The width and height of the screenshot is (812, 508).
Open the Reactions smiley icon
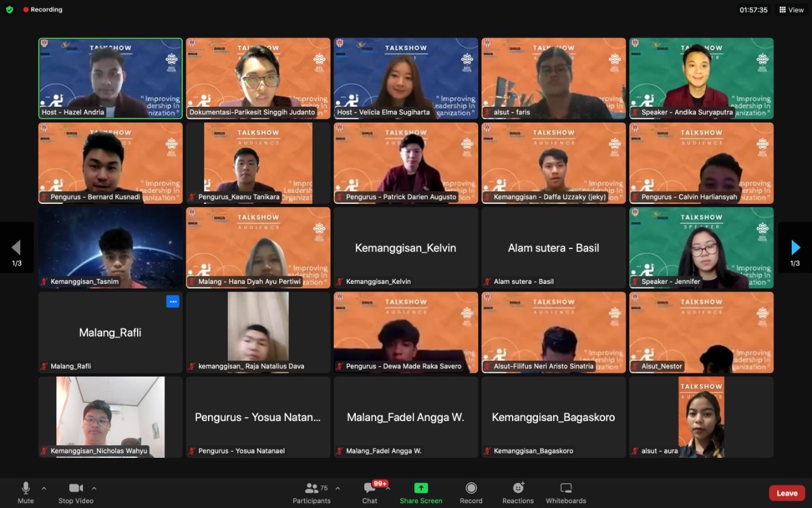[x=518, y=488]
